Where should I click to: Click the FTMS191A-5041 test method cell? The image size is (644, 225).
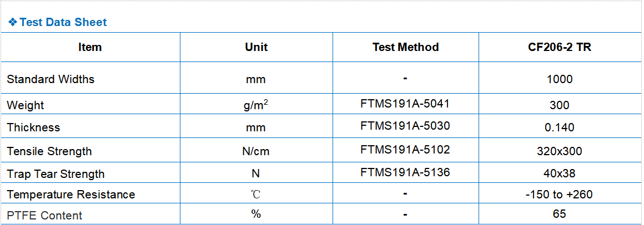tap(405, 103)
